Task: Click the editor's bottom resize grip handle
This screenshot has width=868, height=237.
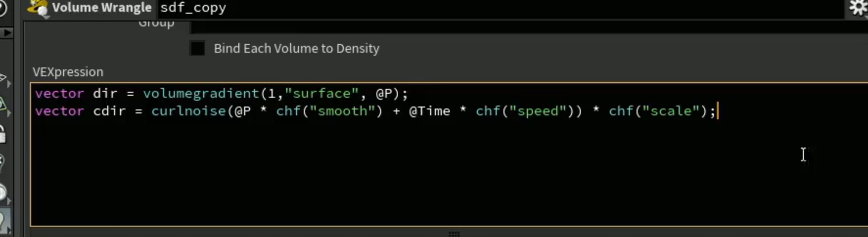Action: 454,234
